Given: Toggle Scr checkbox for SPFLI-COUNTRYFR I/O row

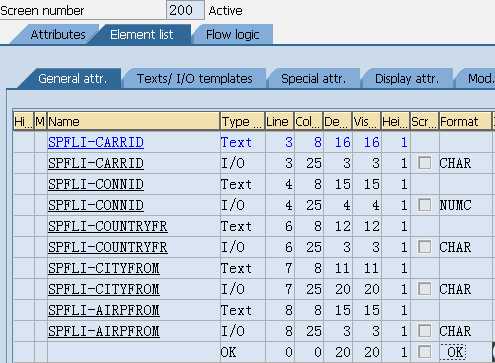Looking at the screenshot, I should point(424,247).
